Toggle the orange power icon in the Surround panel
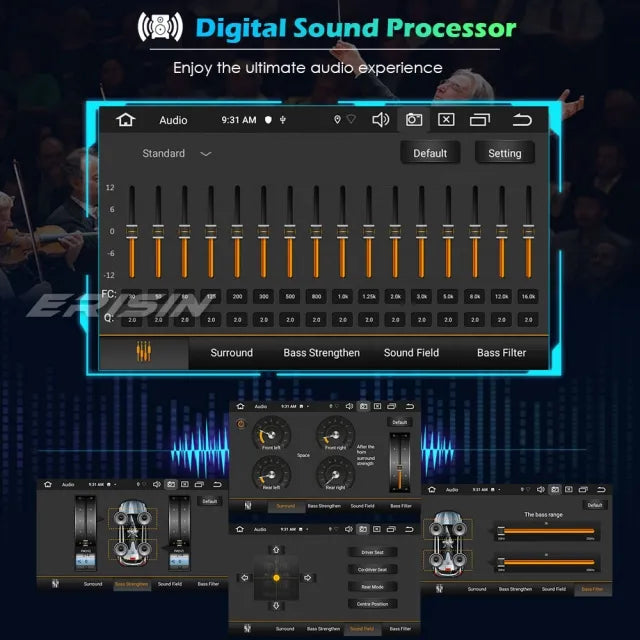Viewport: 640px width, 640px height. pos(240,422)
